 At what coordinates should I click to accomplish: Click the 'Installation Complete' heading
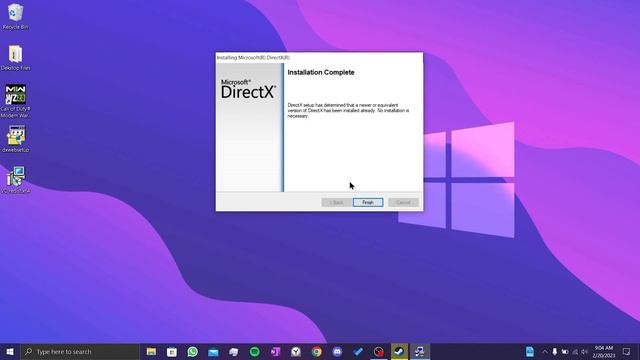(321, 72)
